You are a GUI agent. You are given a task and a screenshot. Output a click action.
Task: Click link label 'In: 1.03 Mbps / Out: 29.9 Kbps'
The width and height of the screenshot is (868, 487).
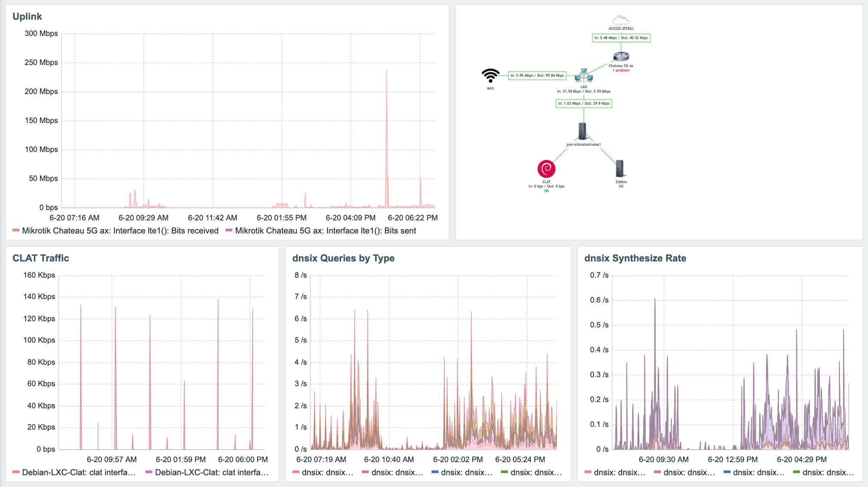point(584,103)
